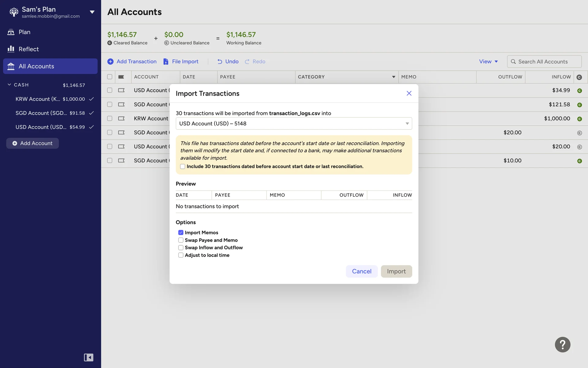Open the USD Account (USD) – 5148 dropdown
The width and height of the screenshot is (588, 368).
coord(293,124)
